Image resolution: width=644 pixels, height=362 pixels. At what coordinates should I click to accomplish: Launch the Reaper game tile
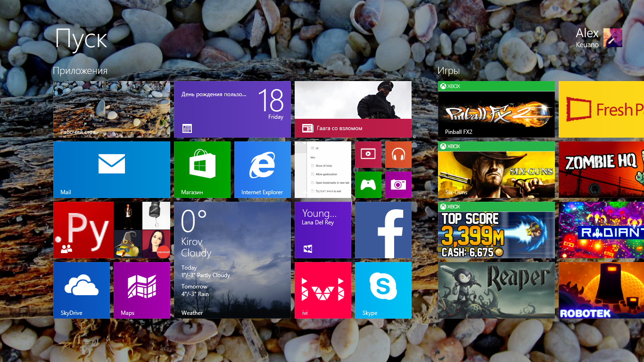(x=496, y=290)
